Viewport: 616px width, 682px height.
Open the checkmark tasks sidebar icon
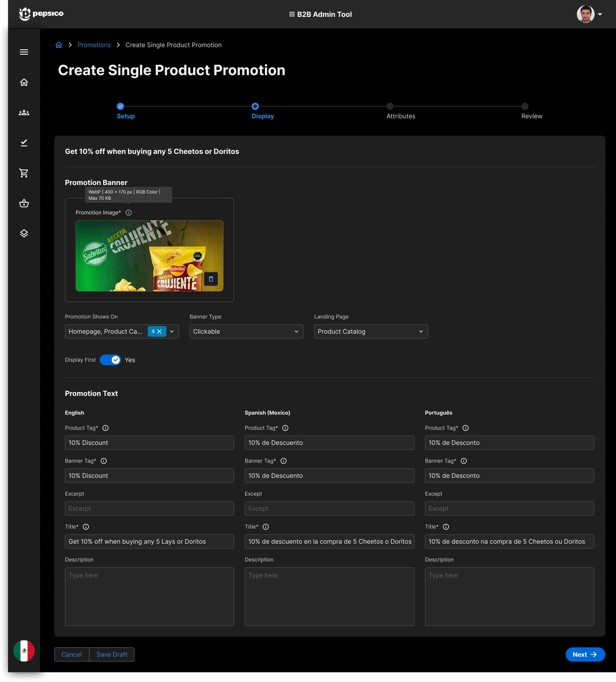(x=24, y=143)
